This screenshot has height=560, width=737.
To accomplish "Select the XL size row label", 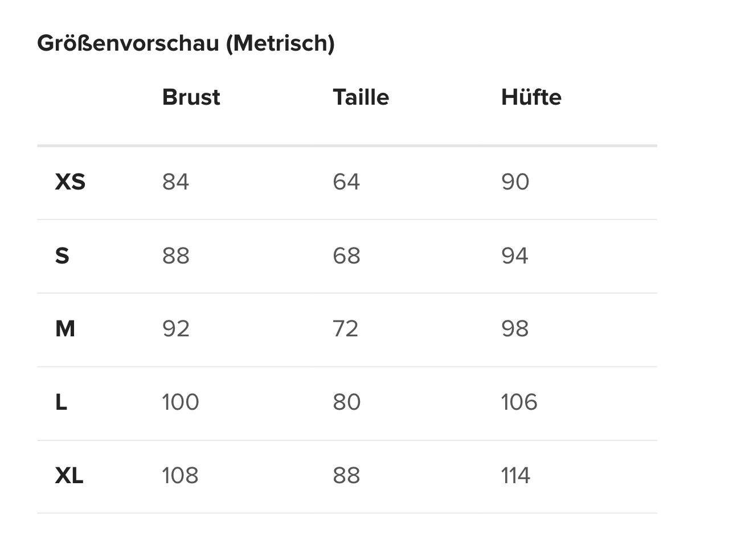I will pos(69,476).
